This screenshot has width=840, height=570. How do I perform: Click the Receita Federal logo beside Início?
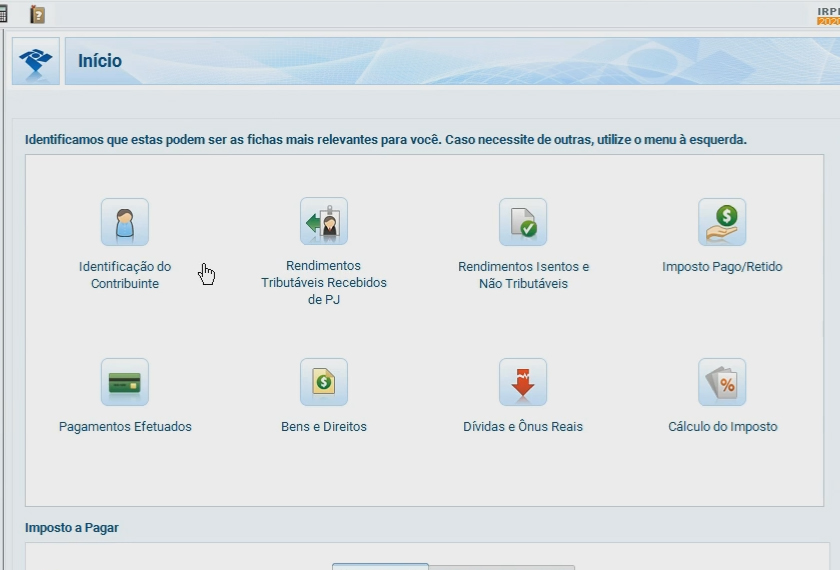coord(36,62)
